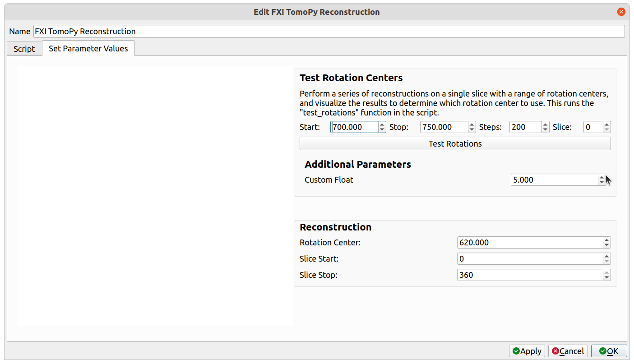This screenshot has width=634, height=364.
Task: Click the Apply button
Action: tap(527, 351)
